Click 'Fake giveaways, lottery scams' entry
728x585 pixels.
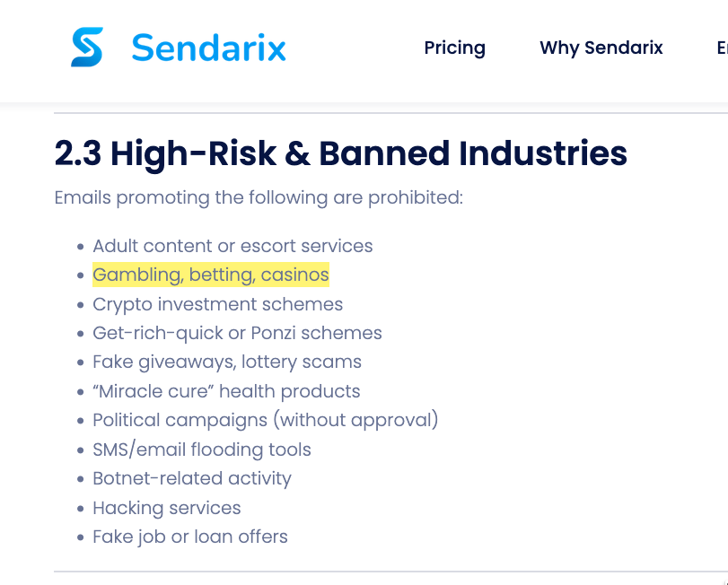pos(227,362)
